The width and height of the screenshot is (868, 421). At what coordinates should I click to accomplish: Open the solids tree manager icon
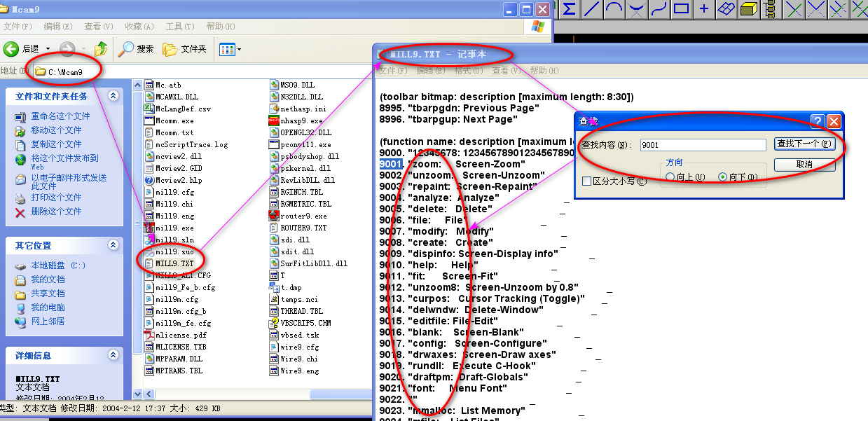click(x=771, y=9)
